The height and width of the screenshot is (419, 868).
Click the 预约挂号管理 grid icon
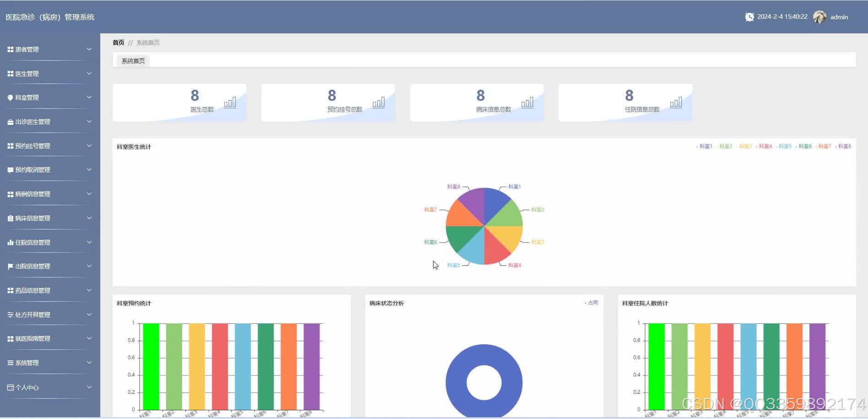[10, 146]
